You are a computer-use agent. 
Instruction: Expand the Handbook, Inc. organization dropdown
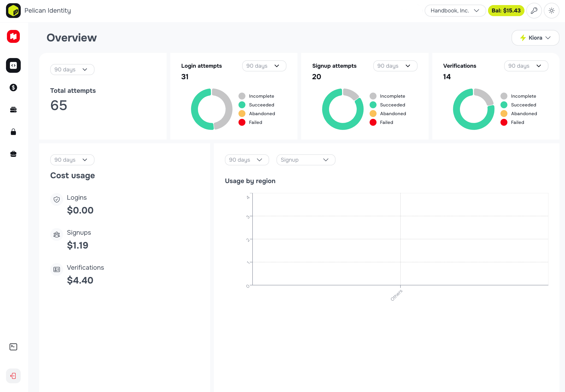point(455,11)
